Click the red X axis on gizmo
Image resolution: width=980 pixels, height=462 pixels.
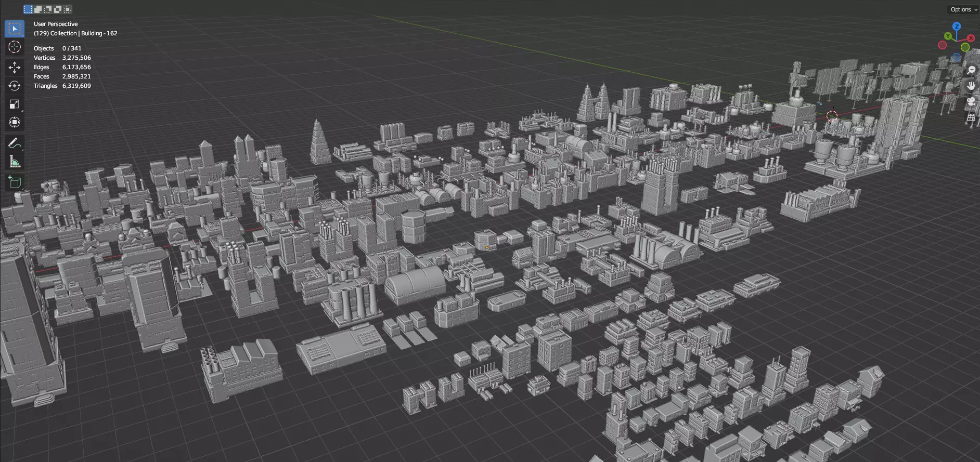(971, 38)
